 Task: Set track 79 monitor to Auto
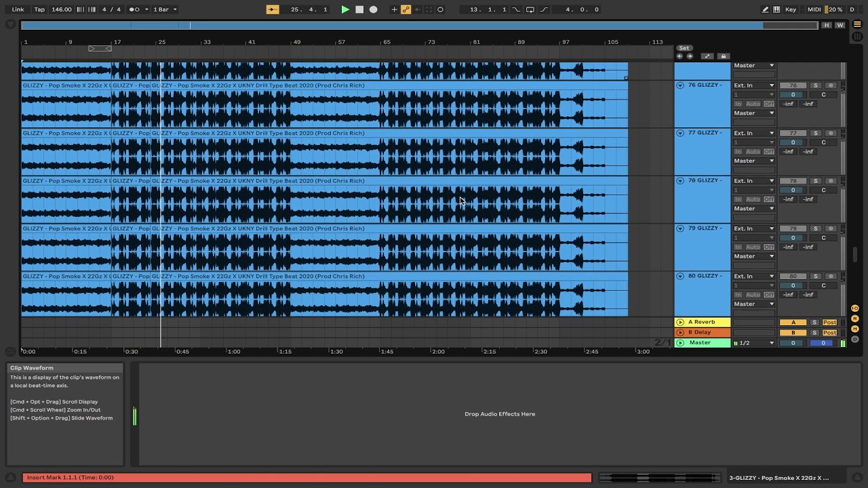[x=753, y=247]
